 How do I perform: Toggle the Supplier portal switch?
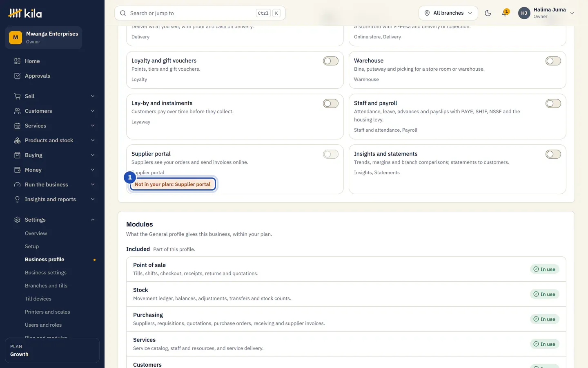point(331,154)
